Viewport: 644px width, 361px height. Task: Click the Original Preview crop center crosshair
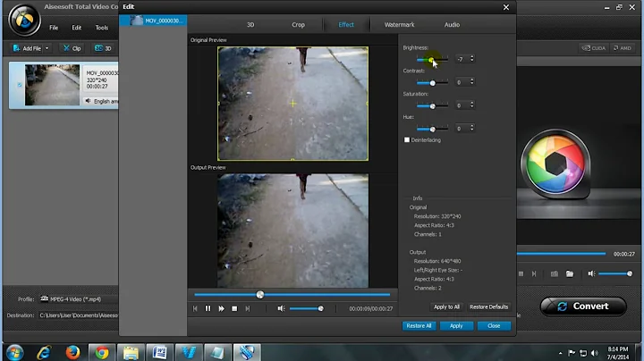coord(292,104)
